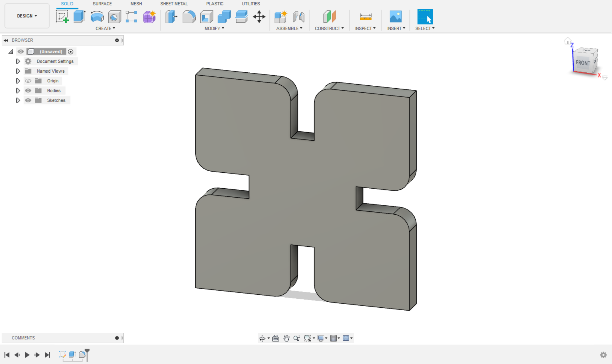Hide the Bodies folder
Screen dimensions: 612x364
(x=28, y=91)
